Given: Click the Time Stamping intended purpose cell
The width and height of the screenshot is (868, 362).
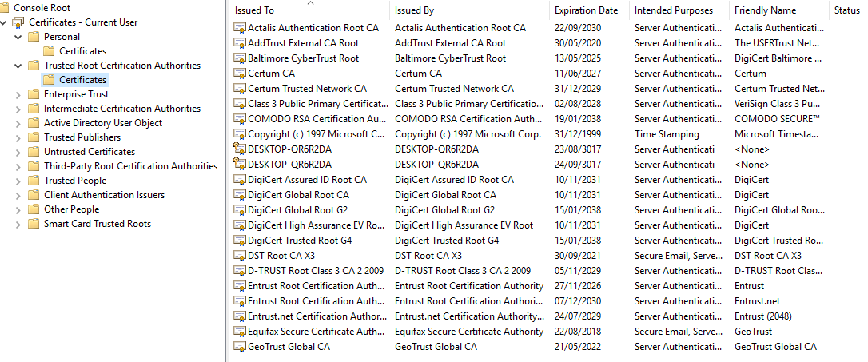Looking at the screenshot, I should click(667, 134).
